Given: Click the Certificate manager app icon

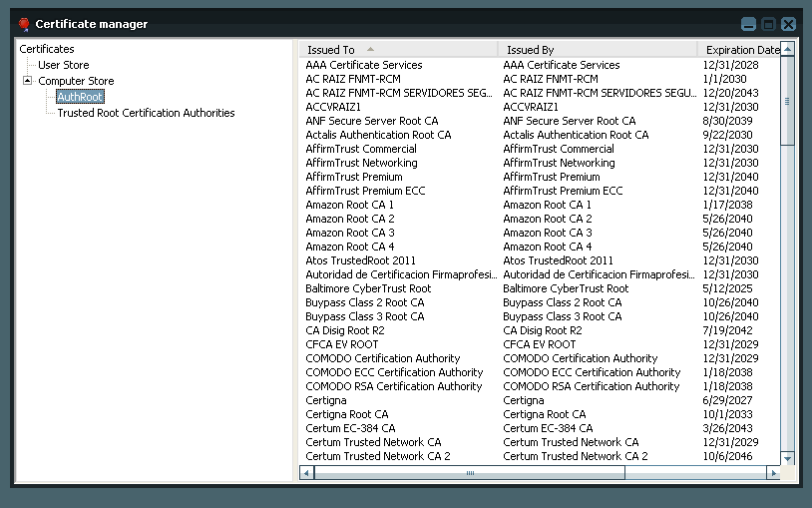Looking at the screenshot, I should (24, 24).
